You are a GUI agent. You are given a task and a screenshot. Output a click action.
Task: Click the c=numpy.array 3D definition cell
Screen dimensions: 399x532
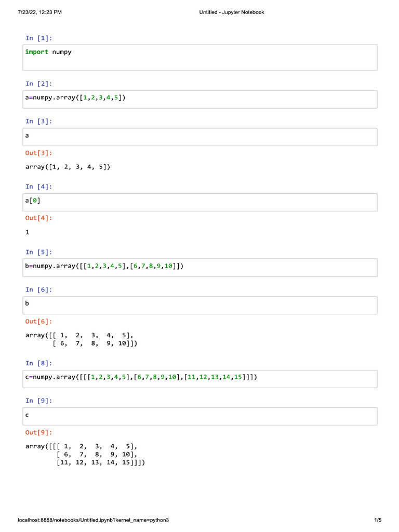[199, 379]
